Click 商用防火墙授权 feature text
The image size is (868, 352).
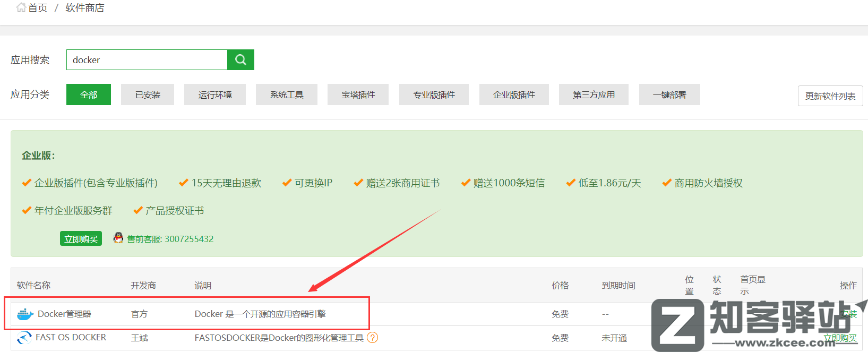coord(709,183)
